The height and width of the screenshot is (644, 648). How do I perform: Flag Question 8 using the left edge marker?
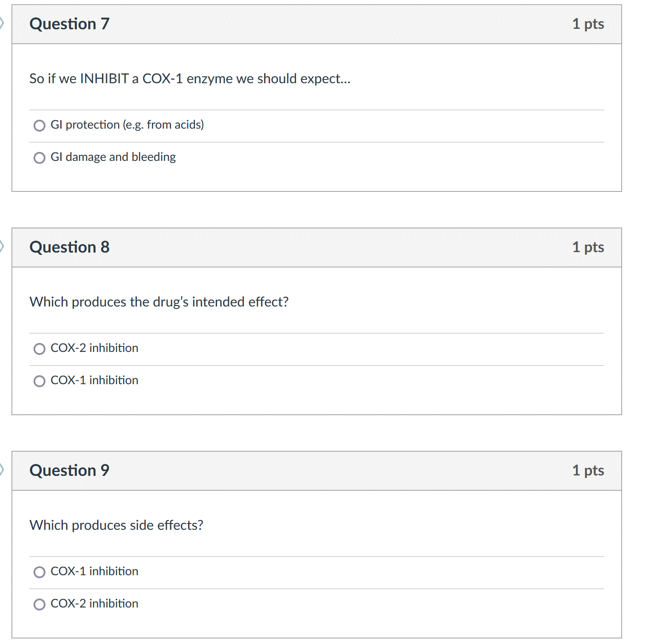click(2, 246)
